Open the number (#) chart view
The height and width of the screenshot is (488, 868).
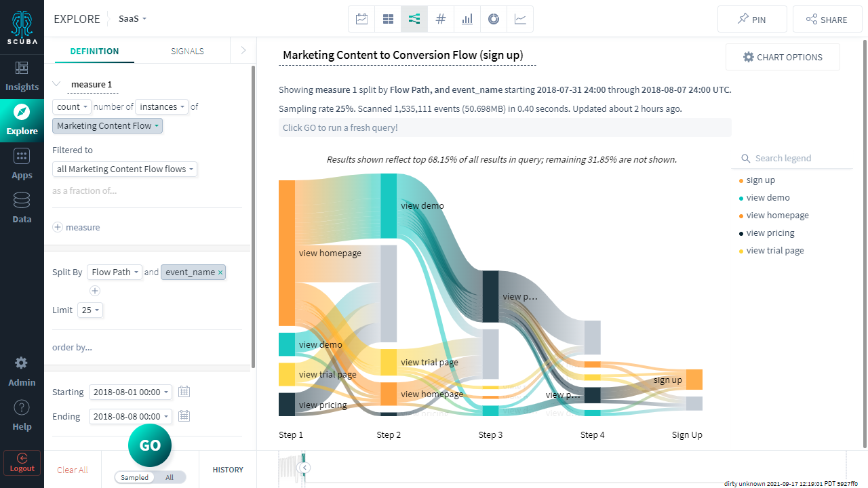pos(441,18)
